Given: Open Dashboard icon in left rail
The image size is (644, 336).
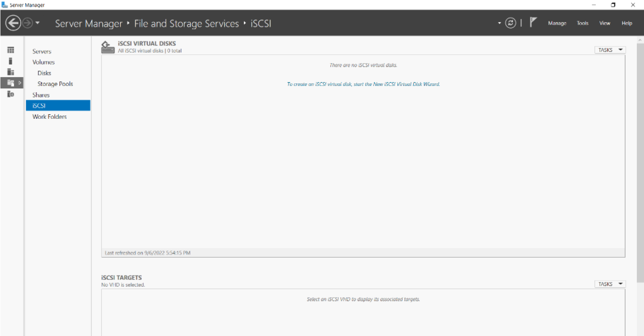Looking at the screenshot, I should pyautogui.click(x=11, y=50).
